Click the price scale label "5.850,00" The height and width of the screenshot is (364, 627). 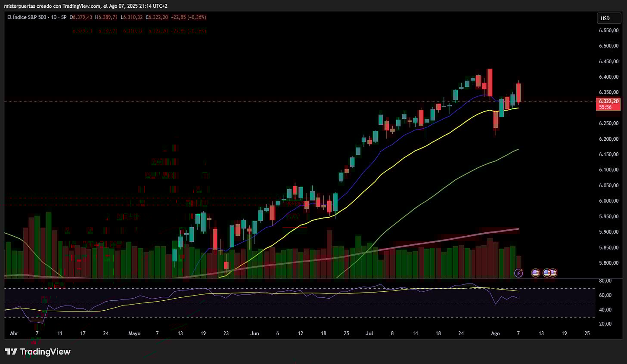point(608,247)
